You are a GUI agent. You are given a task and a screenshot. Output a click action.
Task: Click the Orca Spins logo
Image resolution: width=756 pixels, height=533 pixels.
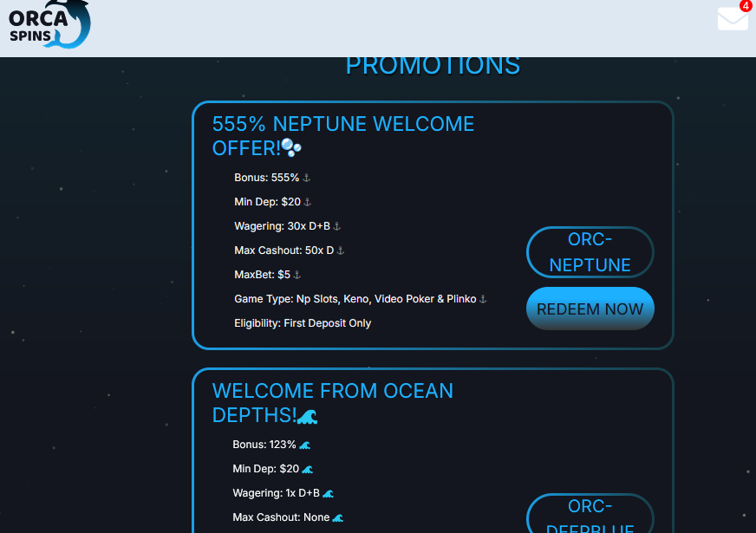tap(49, 24)
